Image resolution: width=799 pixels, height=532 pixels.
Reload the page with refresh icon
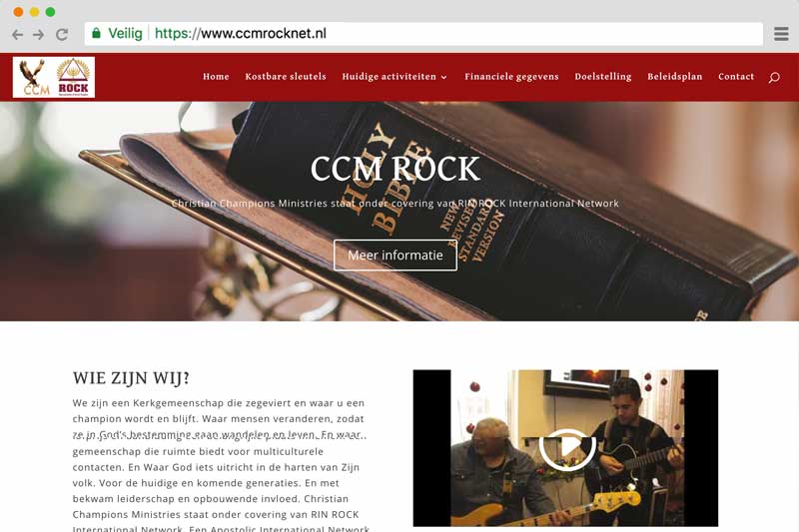tap(62, 35)
